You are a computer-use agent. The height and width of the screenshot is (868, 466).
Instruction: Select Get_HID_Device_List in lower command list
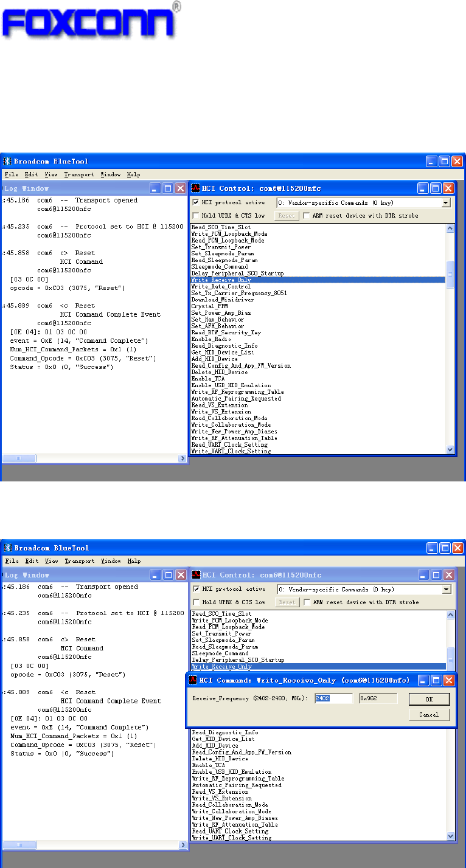[x=223, y=739]
